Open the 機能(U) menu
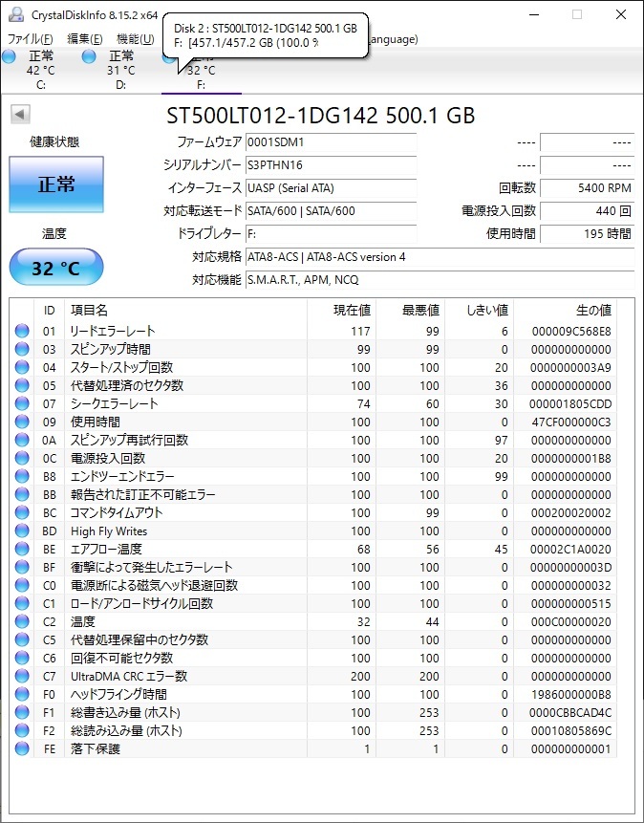 (135, 39)
